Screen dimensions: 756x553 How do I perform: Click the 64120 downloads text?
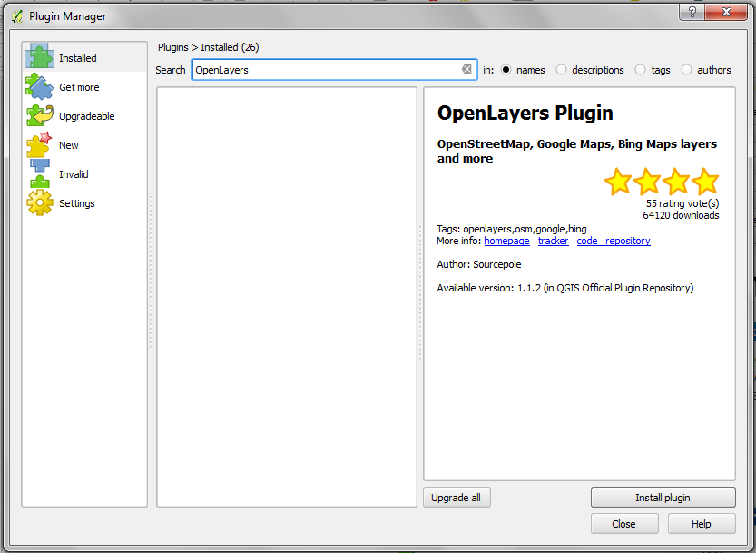tap(681, 215)
